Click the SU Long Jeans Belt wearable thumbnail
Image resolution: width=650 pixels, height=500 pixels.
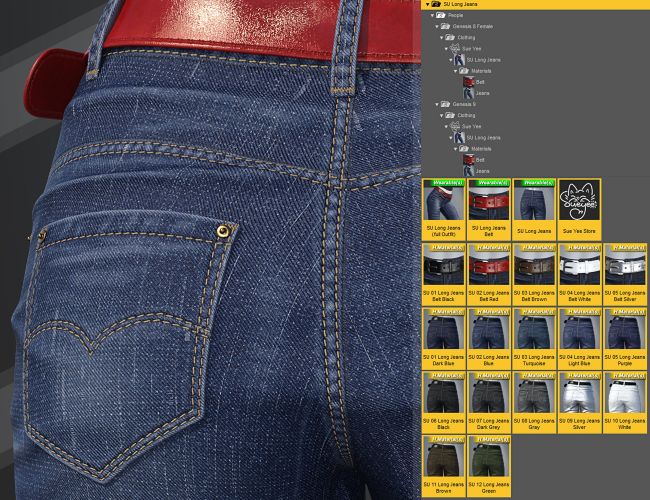pos(489,207)
